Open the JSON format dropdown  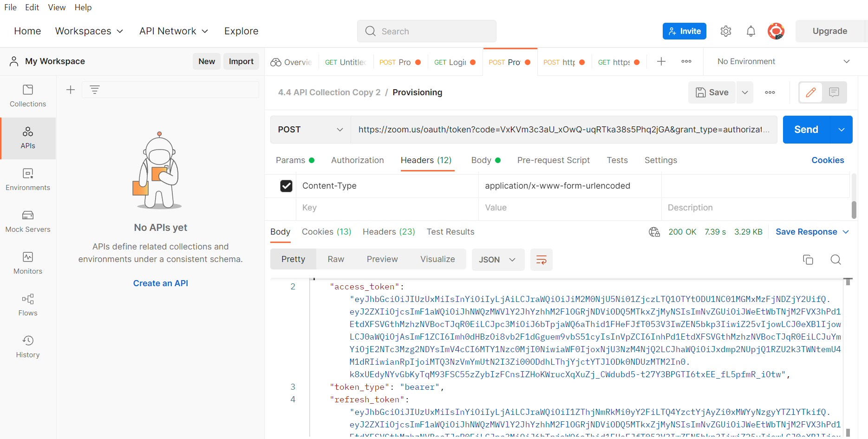[498, 260]
